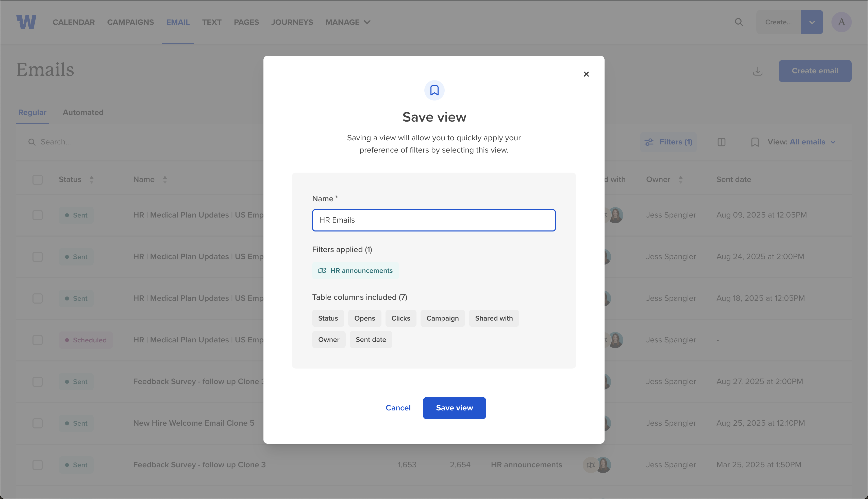Check the box next to the Scheduled email
868x499 pixels.
[x=37, y=340]
